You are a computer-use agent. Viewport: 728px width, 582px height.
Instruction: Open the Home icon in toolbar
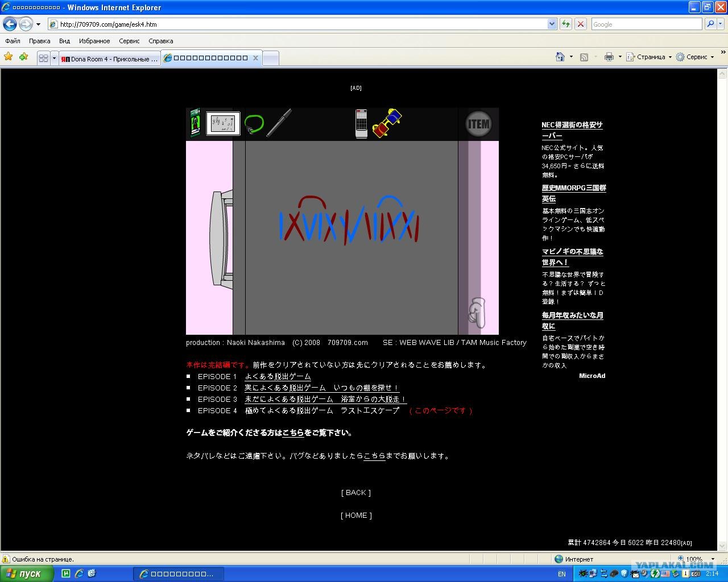click(x=560, y=57)
